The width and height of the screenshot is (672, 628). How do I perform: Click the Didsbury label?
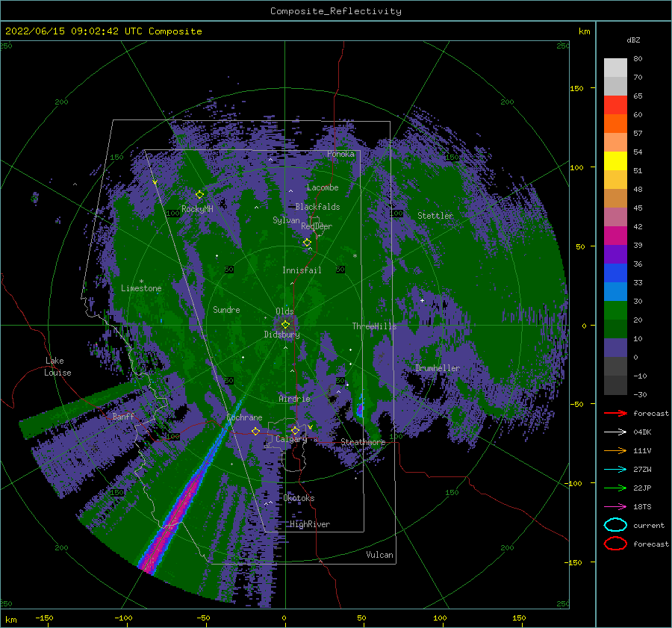pyautogui.click(x=281, y=335)
